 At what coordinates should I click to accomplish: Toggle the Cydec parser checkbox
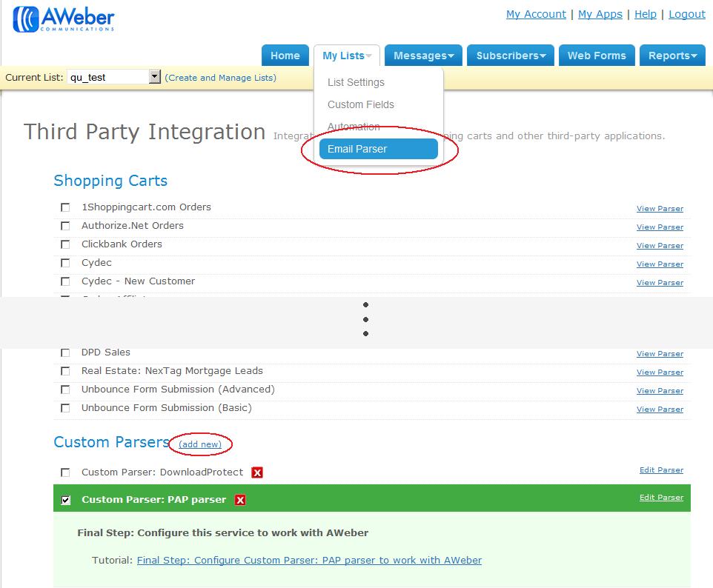(65, 263)
